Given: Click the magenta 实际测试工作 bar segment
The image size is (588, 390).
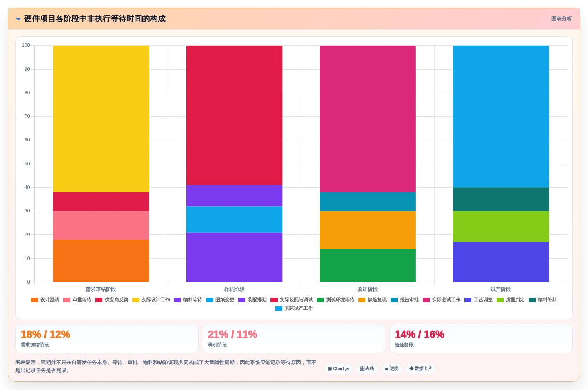Looking at the screenshot, I should pos(368,119).
